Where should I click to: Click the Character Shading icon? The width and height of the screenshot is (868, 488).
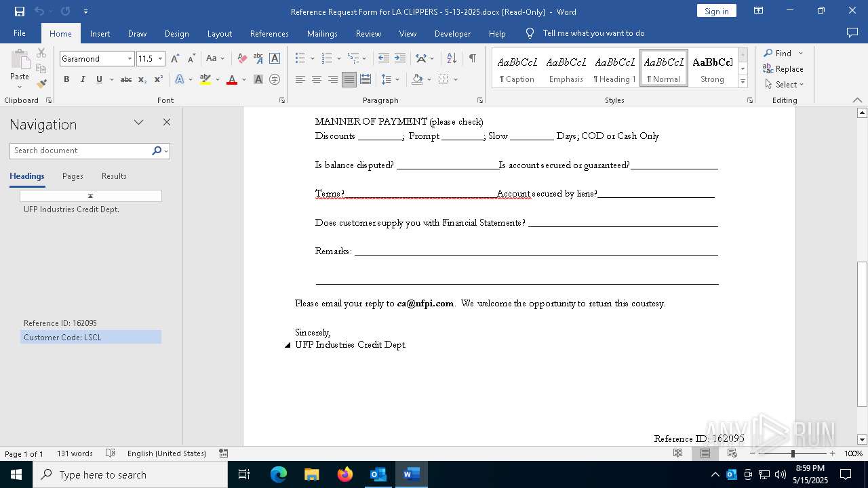258,79
